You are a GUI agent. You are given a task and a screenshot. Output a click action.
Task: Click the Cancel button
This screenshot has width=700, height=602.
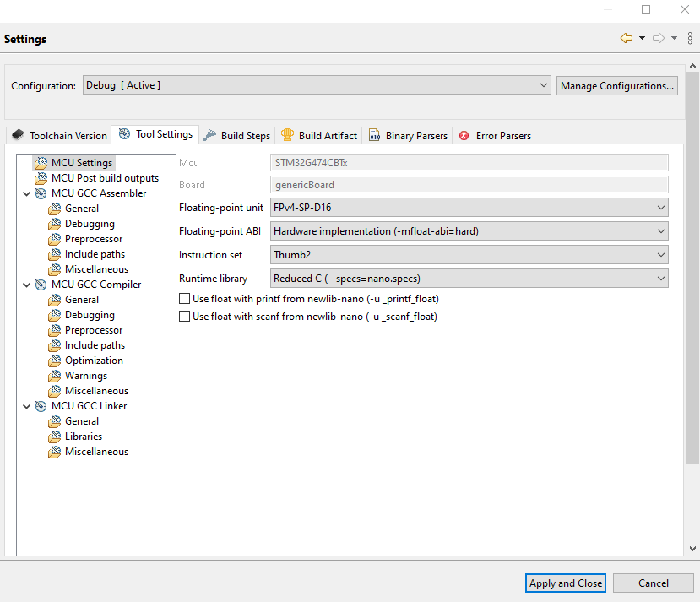click(x=653, y=583)
